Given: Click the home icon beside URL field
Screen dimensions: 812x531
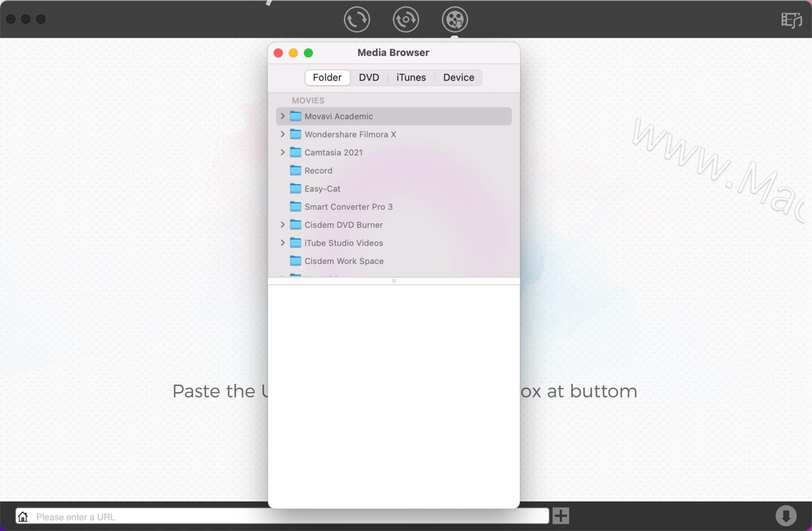Looking at the screenshot, I should click(x=23, y=517).
